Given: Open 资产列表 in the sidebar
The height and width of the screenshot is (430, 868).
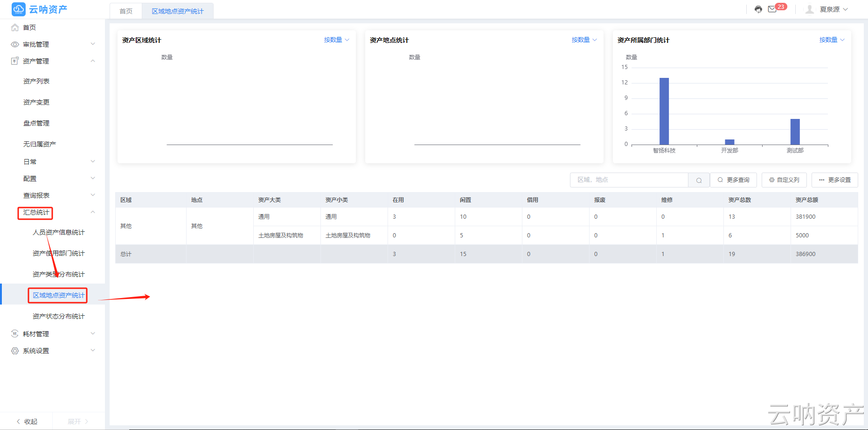Looking at the screenshot, I should click(36, 81).
